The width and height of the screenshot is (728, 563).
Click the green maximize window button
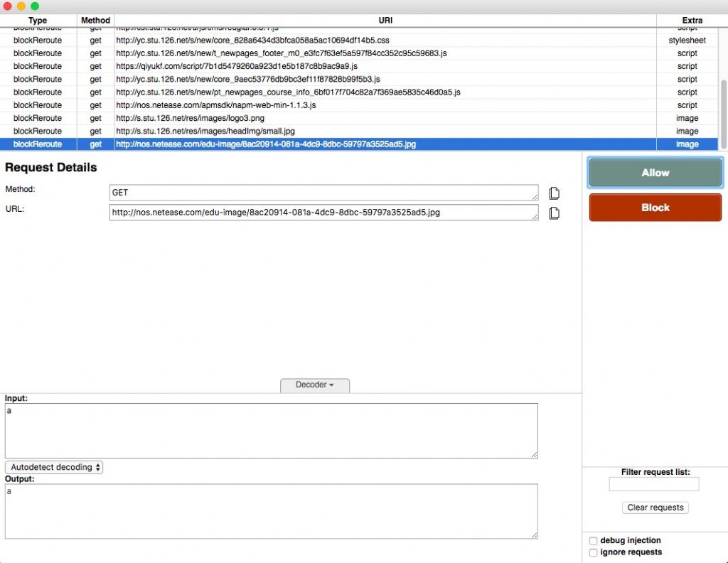click(35, 6)
